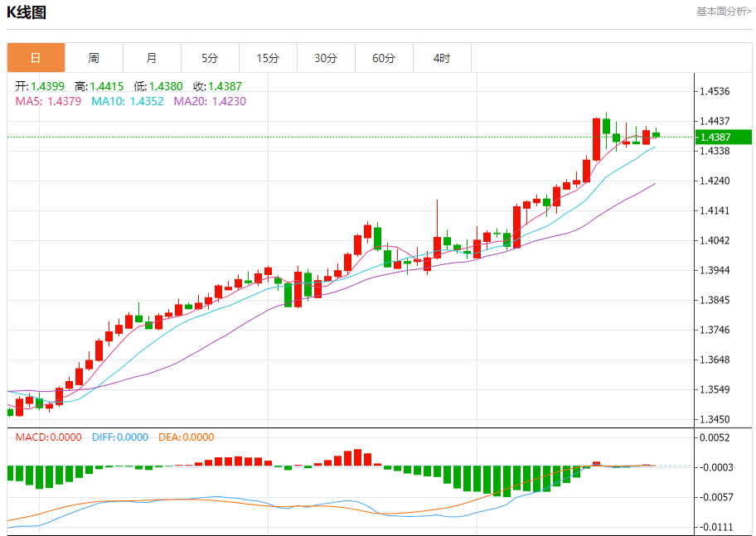
Task: Show the 30分 chart tab
Action: (327, 58)
